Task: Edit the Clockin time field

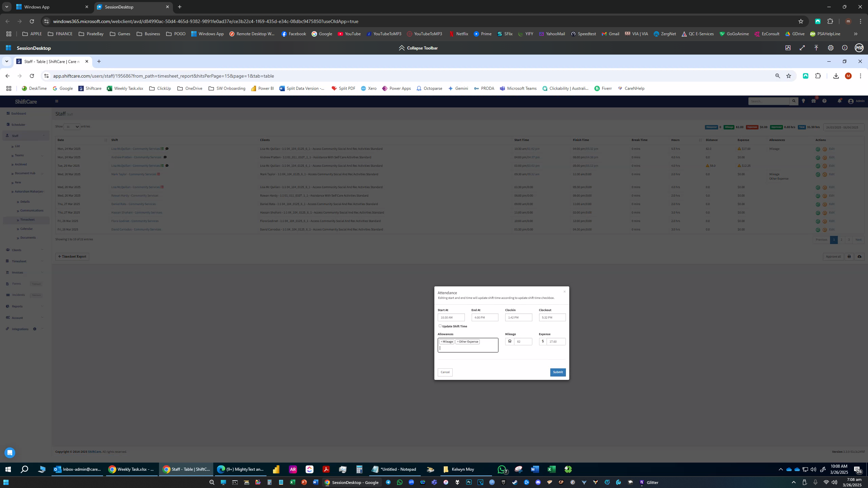Action: tap(518, 318)
